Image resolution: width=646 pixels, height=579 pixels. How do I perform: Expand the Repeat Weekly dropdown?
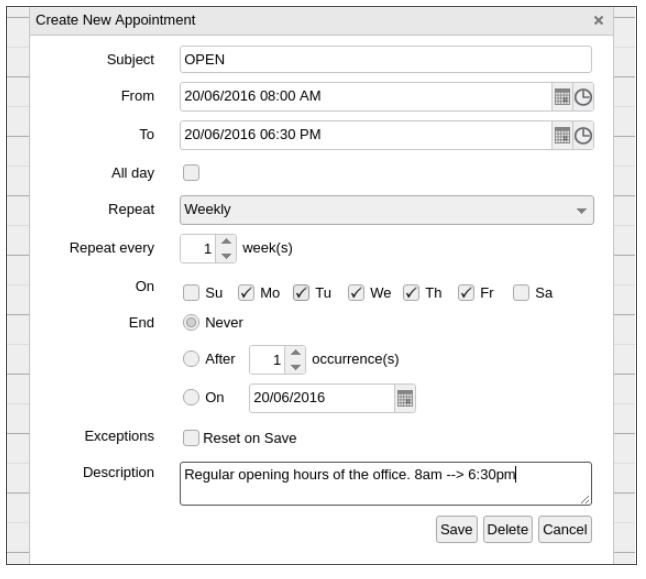pos(387,210)
